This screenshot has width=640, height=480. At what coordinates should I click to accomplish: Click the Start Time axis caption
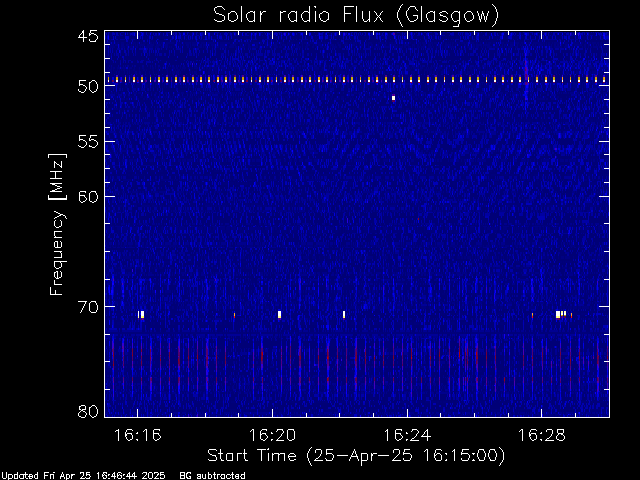tap(356, 456)
